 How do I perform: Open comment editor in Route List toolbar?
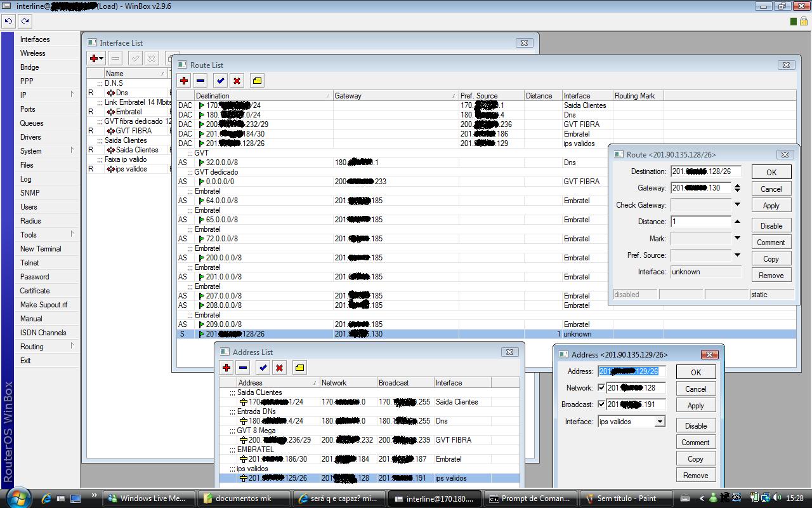click(x=257, y=81)
